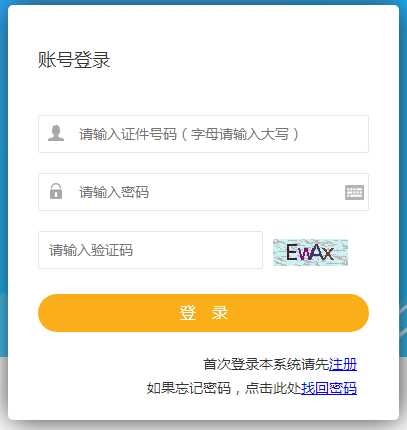The width and height of the screenshot is (407, 430).
Task: Click the blue background left of login card
Action: (x=4, y=167)
